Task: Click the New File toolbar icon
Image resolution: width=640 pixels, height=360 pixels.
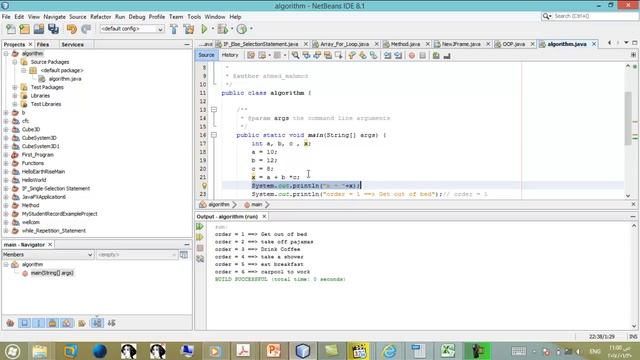Action: [x=11, y=29]
